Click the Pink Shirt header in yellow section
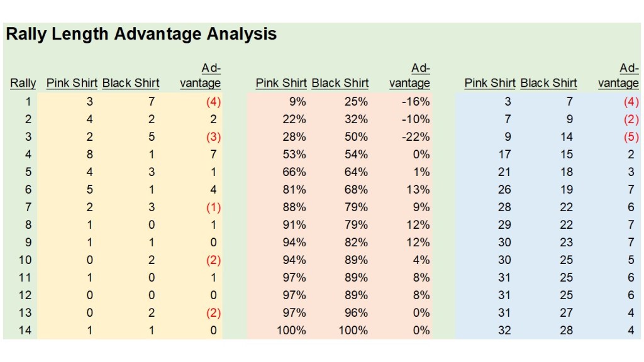This screenshot has width=644, height=362. pos(72,83)
